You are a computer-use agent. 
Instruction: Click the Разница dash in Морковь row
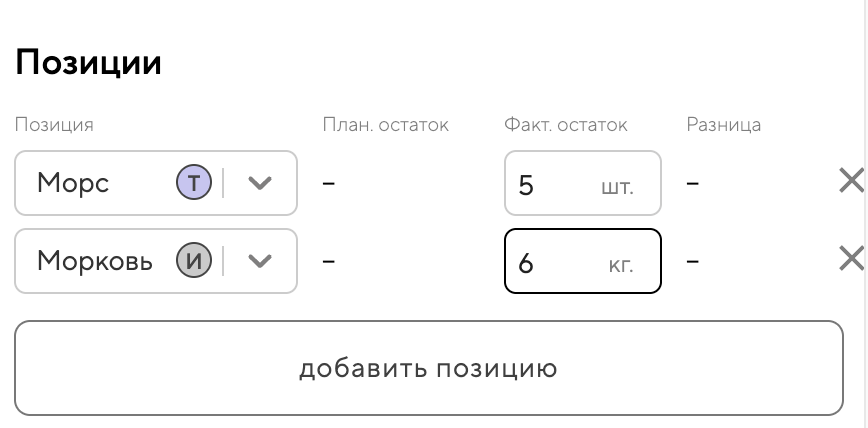(x=693, y=261)
